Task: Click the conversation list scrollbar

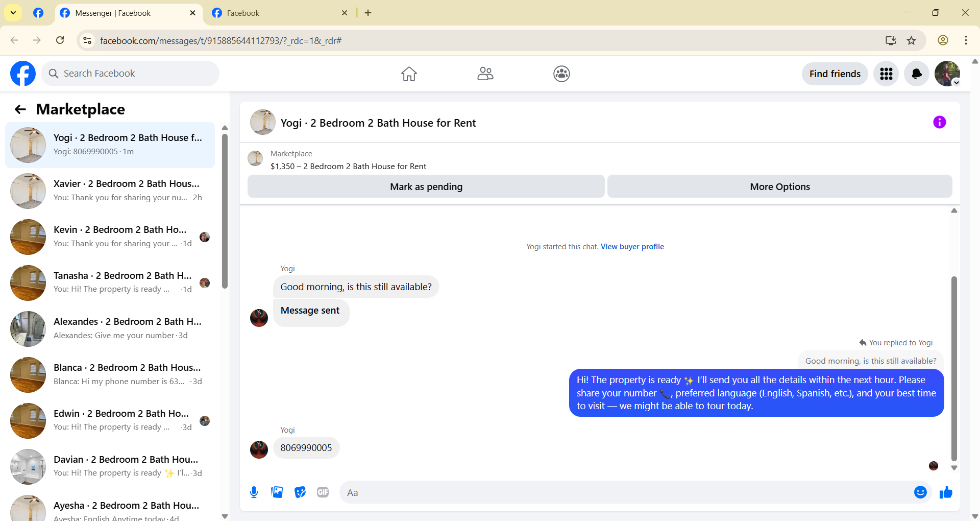Action: pyautogui.click(x=225, y=210)
